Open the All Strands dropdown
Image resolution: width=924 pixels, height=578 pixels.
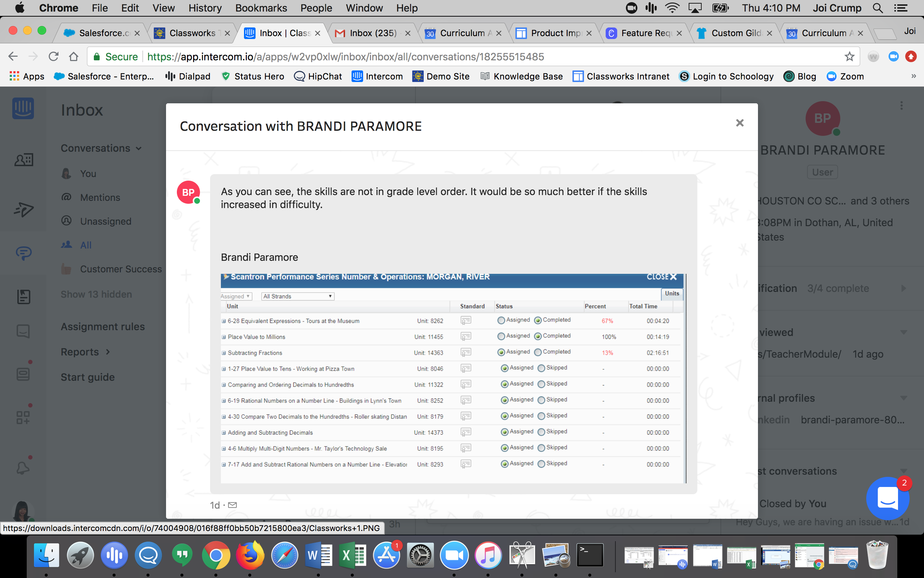[298, 296]
